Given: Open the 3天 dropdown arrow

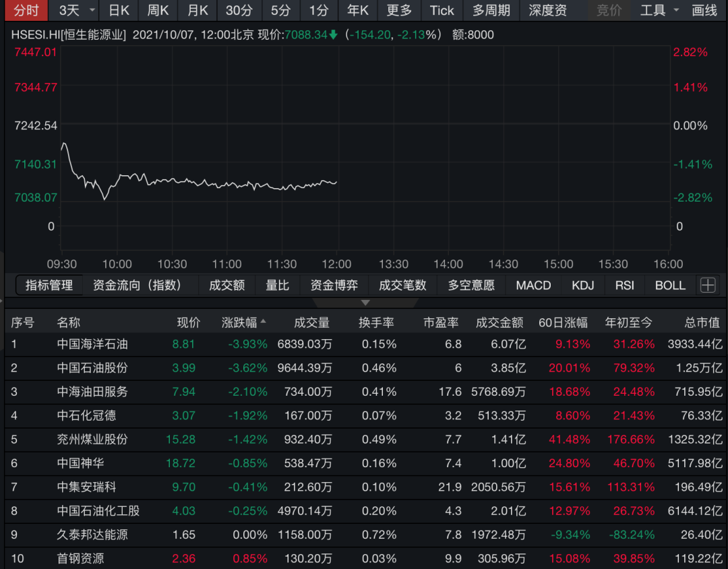Looking at the screenshot, I should 92,10.
